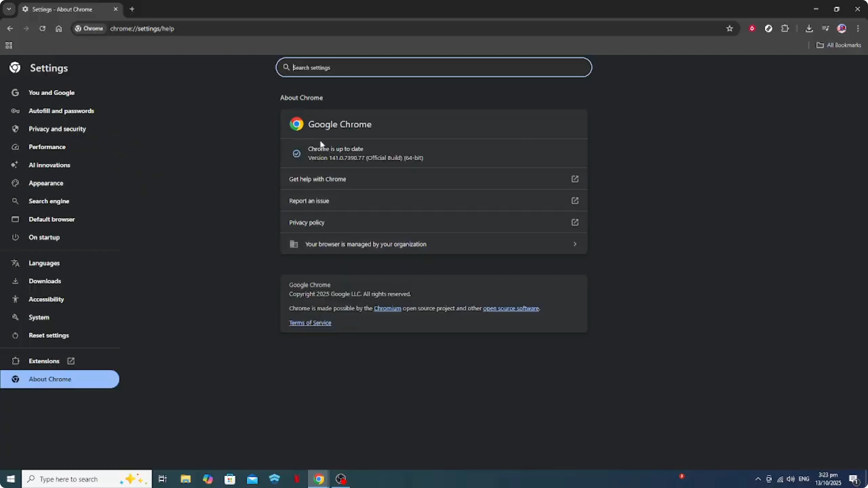Open the Copilot icon on the taskbar

208,479
